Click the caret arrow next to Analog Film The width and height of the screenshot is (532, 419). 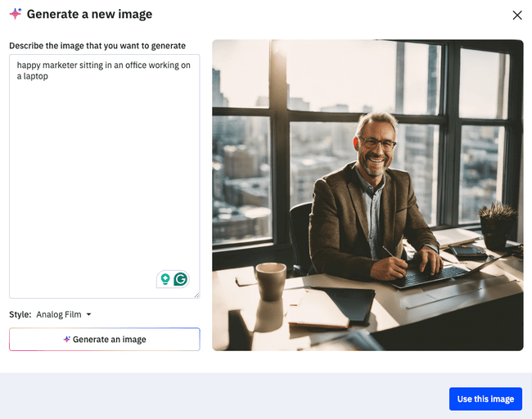click(x=89, y=314)
